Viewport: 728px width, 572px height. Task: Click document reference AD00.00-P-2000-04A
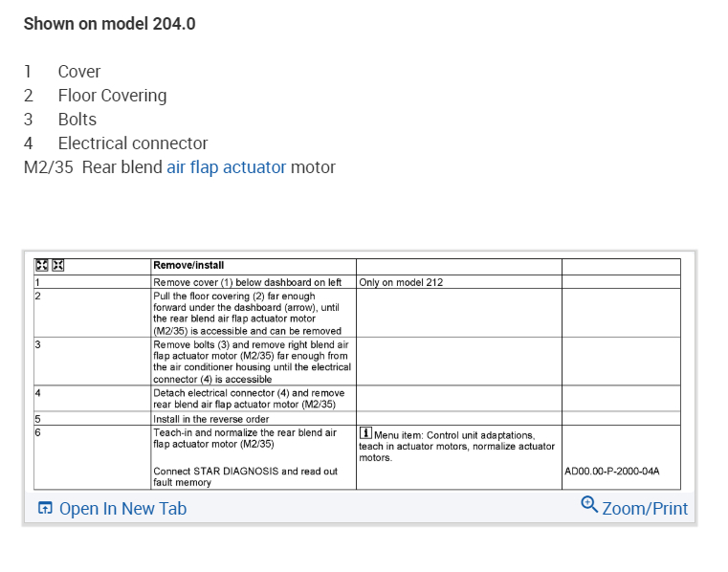(x=612, y=472)
